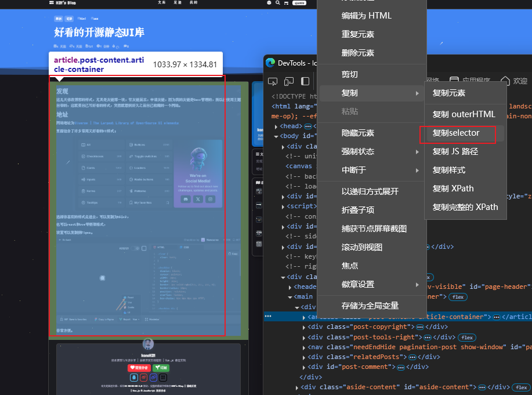Click the QQ penguin share icon
This screenshot has width=532, height=395.
click(x=134, y=378)
